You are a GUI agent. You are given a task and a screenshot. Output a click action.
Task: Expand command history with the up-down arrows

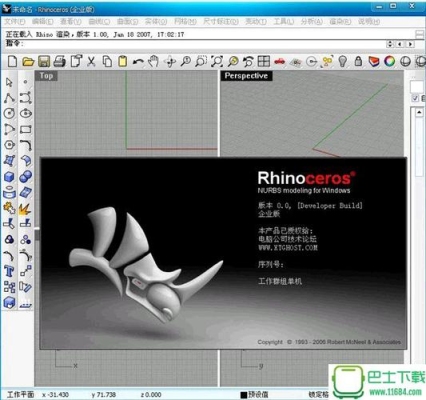coord(390,44)
